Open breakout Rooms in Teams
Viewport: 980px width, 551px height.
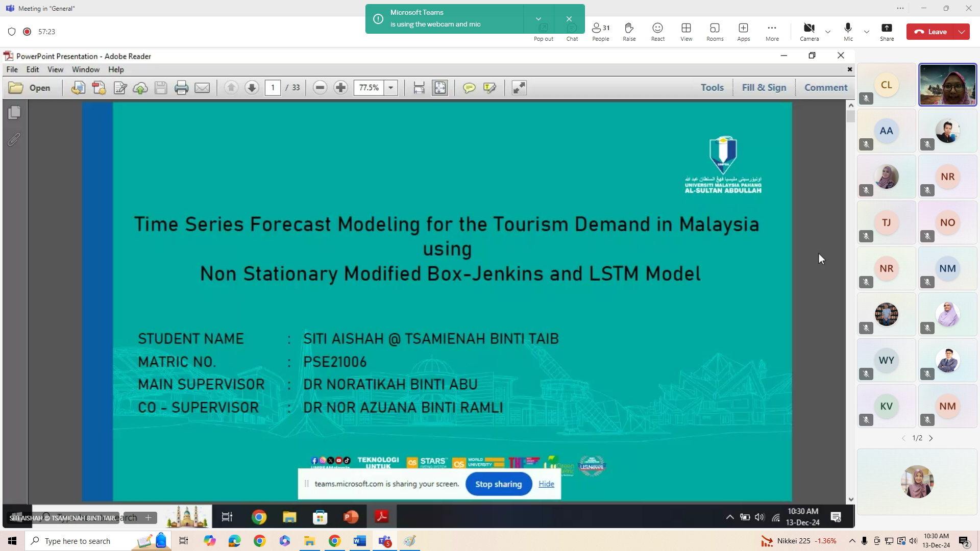point(715,32)
